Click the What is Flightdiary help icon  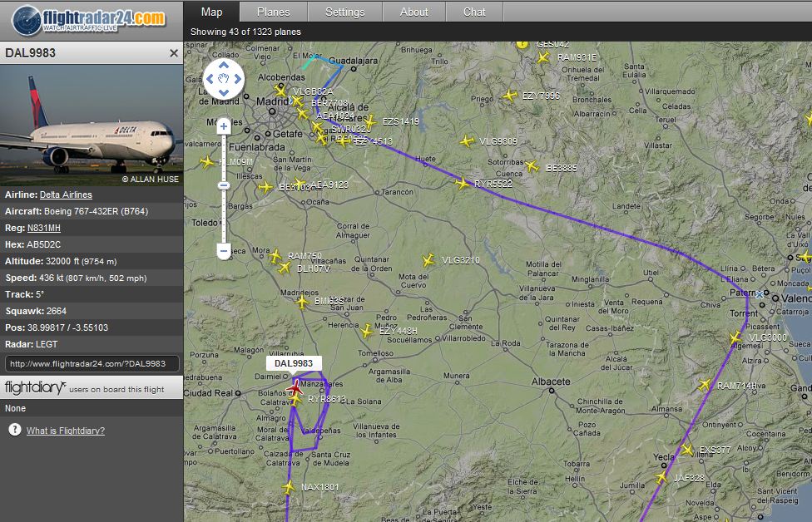coord(14,430)
